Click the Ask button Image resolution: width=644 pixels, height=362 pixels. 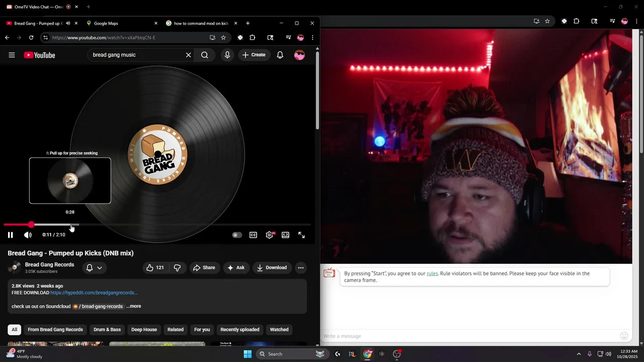coord(236,267)
